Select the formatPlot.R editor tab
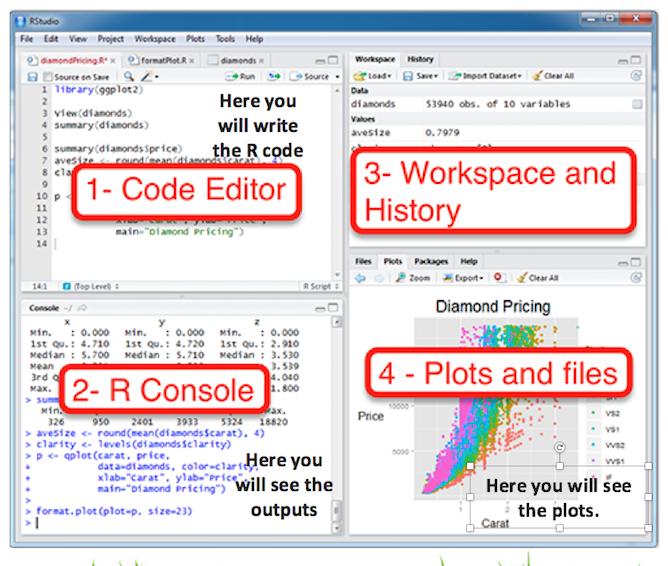The height and width of the screenshot is (566, 668). click(x=167, y=60)
